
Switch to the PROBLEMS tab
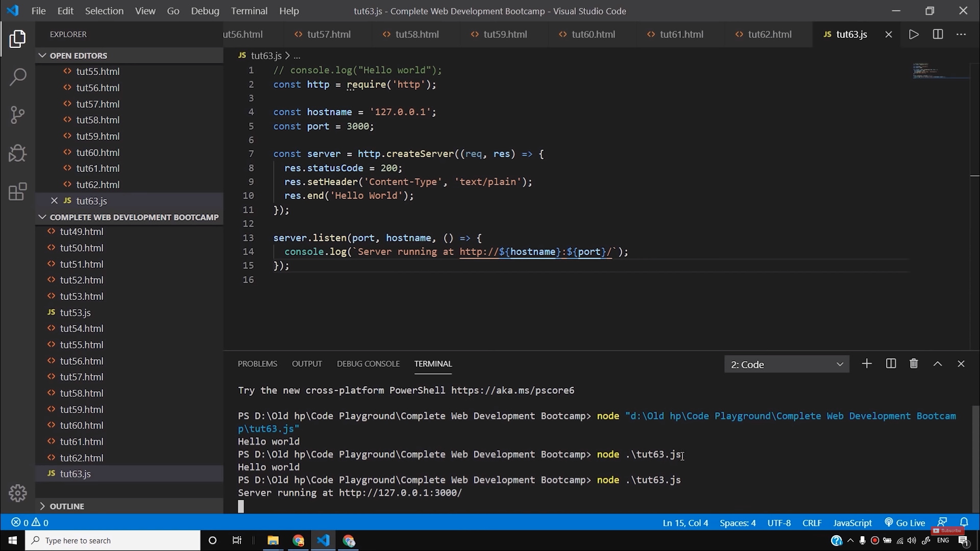(x=257, y=363)
